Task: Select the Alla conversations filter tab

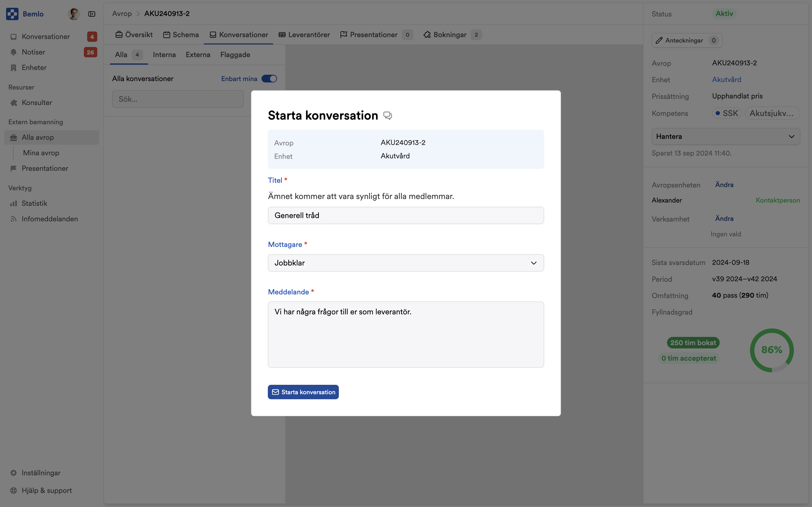Action: click(129, 55)
